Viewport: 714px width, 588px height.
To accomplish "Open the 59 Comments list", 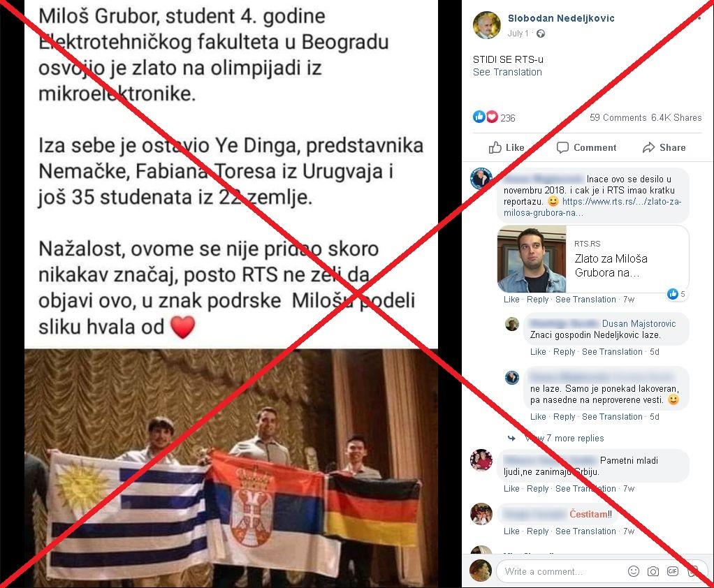I will (618, 117).
